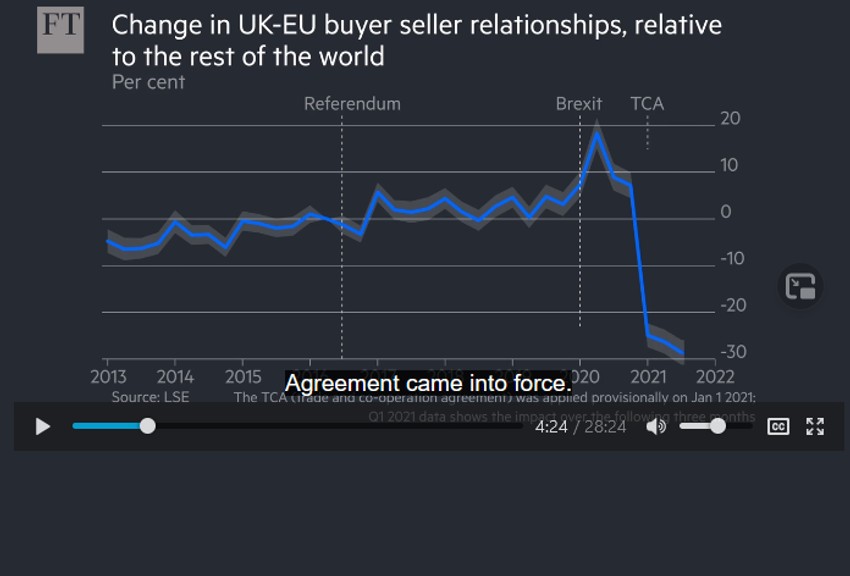Click the video progress scrubber knob
Viewport: 850px width, 576px height.
[x=148, y=426]
